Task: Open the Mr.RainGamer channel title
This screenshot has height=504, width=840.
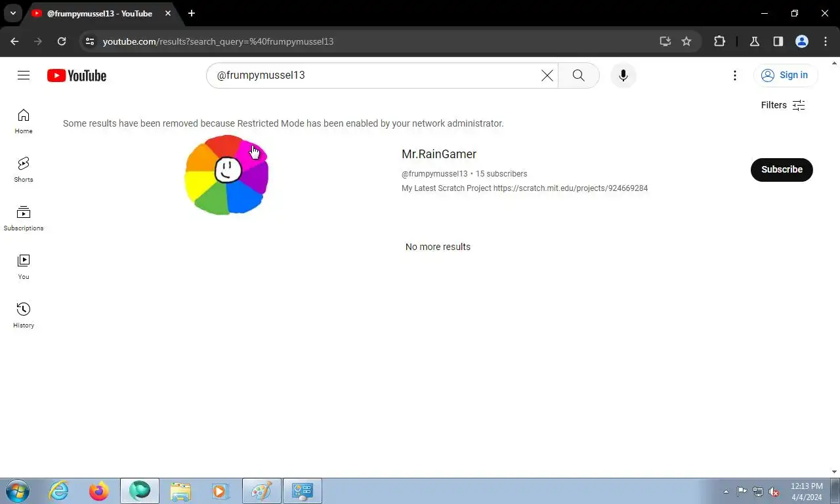Action: 439,154
